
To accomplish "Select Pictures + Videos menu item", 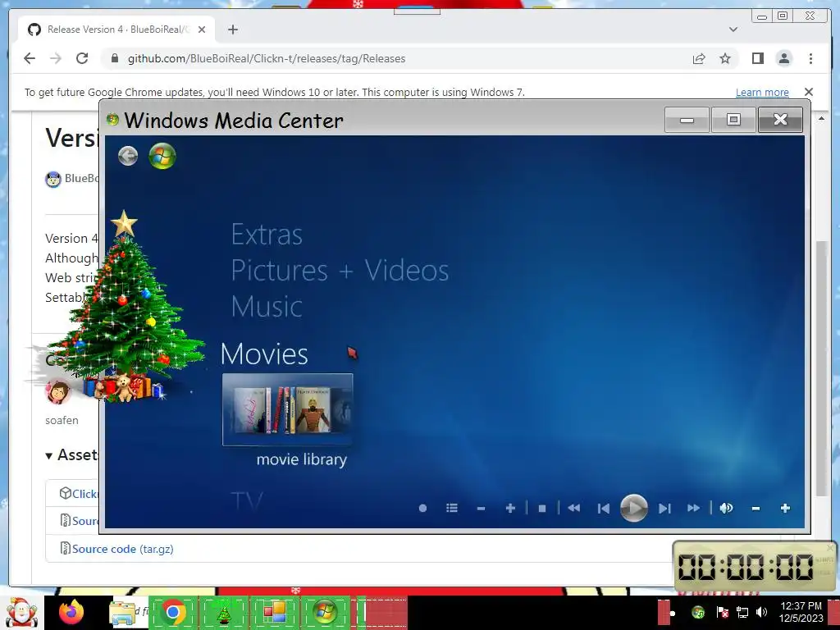I will tap(340, 270).
